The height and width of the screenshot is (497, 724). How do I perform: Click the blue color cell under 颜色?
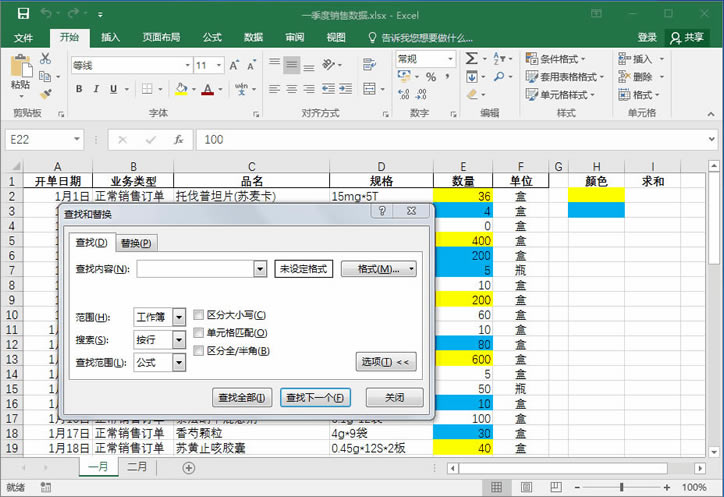(595, 210)
